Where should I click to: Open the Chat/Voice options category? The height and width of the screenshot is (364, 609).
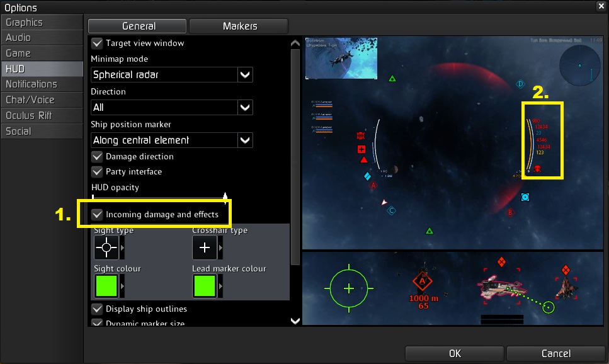[42, 100]
